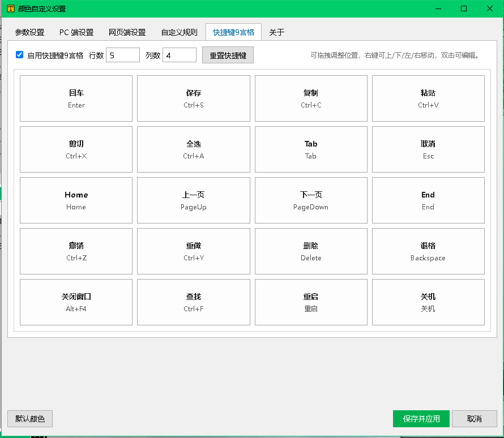Select the 粘贴 Ctrl+V shortcut tile
The image size is (504, 438).
[x=428, y=98]
